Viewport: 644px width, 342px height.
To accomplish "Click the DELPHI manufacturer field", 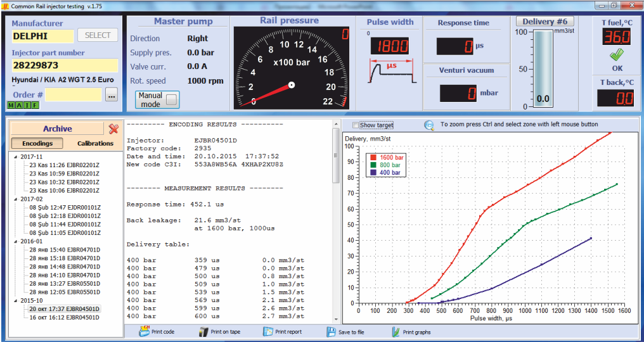I will pyautogui.click(x=42, y=35).
